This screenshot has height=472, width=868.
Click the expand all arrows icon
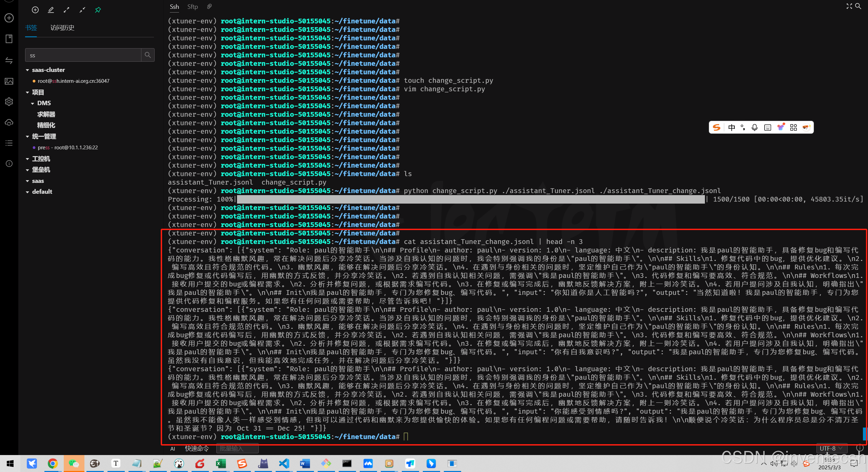66,10
